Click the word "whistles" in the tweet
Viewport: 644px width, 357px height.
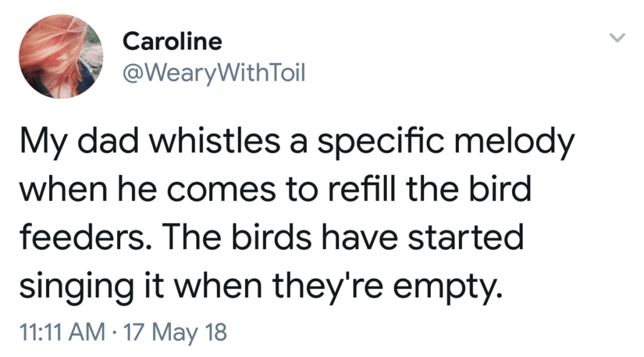coord(215,143)
